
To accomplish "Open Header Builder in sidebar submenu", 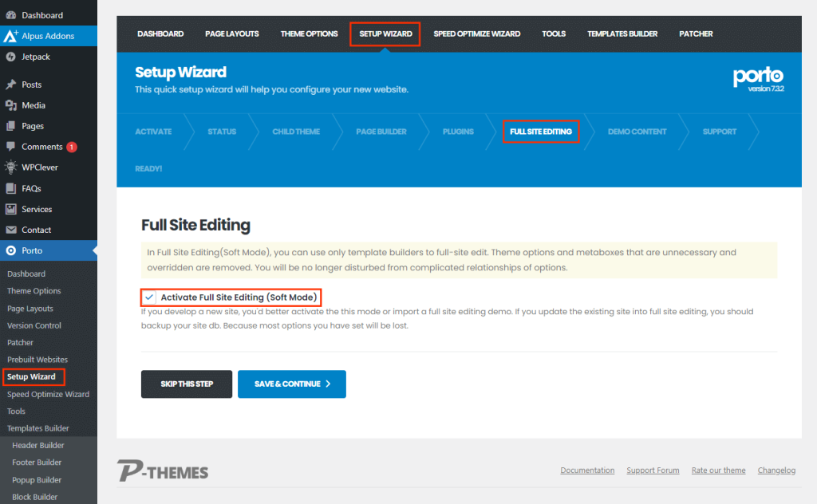I will [38, 445].
